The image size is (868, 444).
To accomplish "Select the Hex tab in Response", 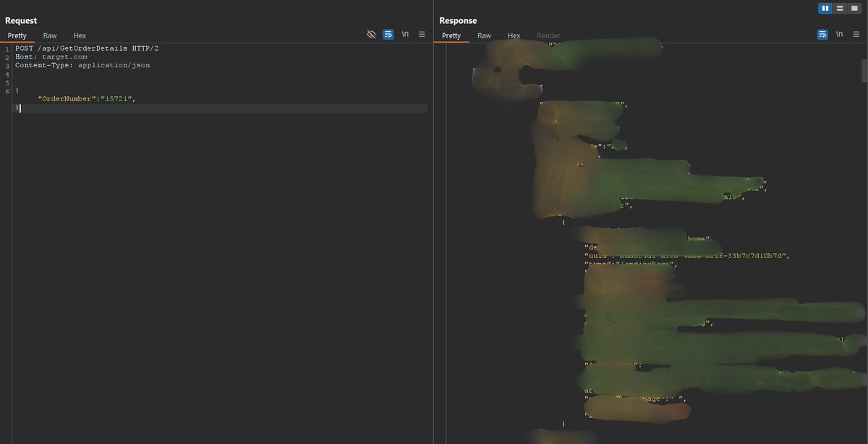I will 514,35.
